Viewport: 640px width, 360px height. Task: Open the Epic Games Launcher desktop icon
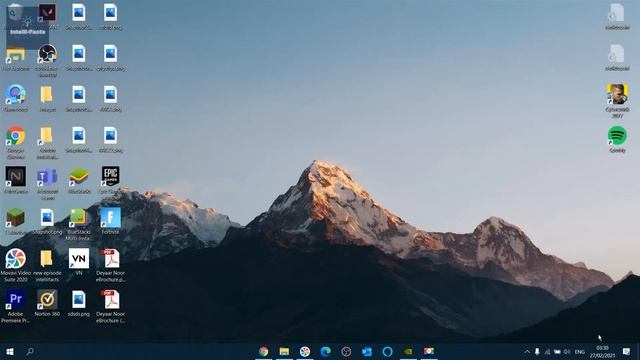point(110,176)
